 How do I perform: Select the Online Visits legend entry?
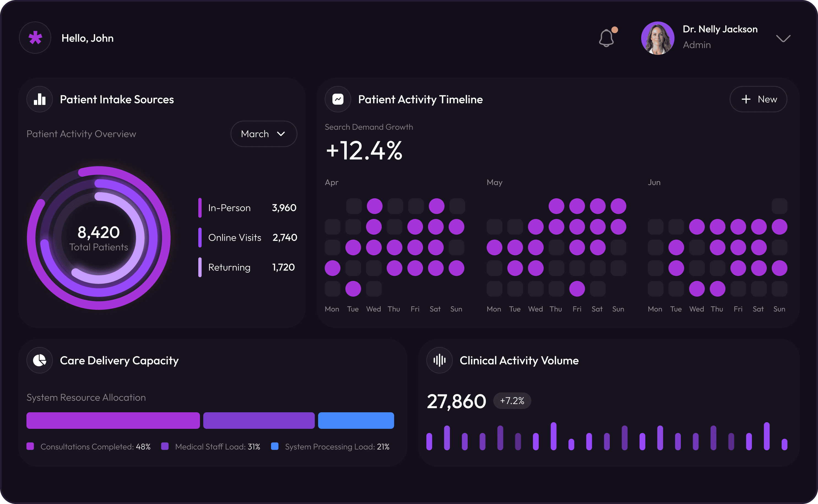tap(235, 238)
